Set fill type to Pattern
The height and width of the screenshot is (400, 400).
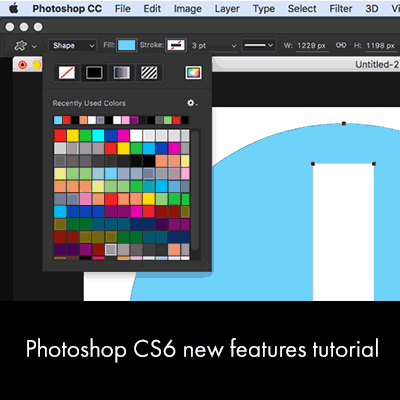[x=149, y=73]
